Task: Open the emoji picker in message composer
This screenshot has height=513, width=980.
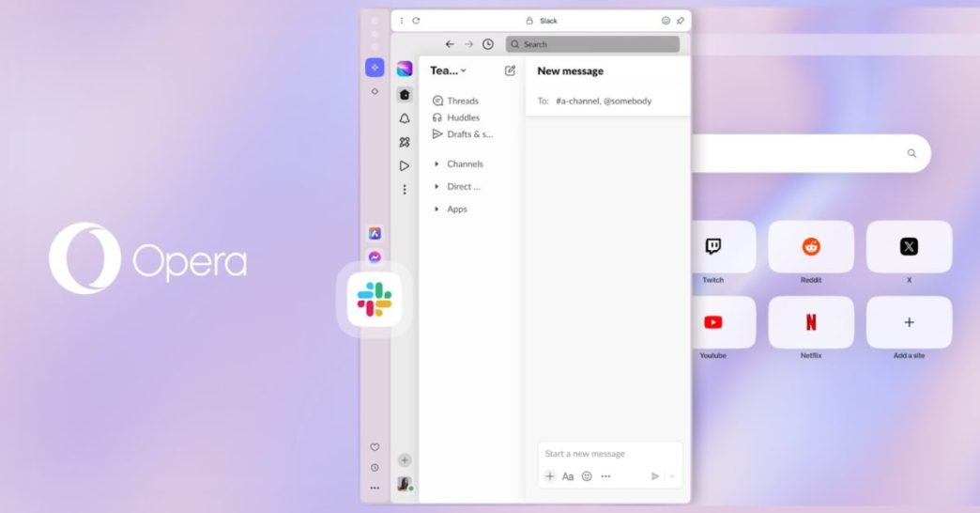Action: click(587, 476)
